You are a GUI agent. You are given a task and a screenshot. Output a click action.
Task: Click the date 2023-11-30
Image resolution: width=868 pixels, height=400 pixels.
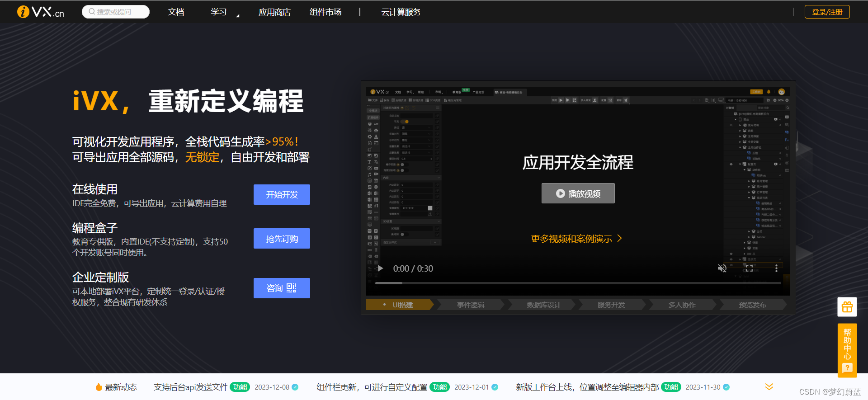[x=703, y=387]
